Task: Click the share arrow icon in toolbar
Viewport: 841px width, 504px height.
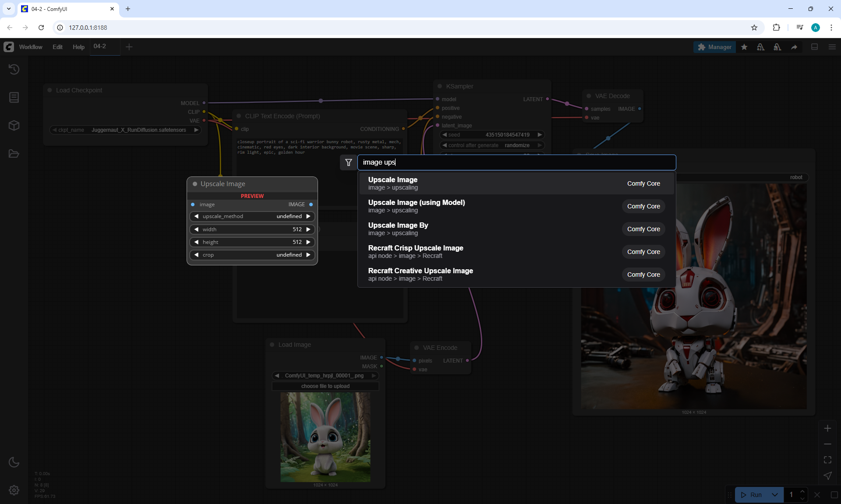Action: [794, 47]
